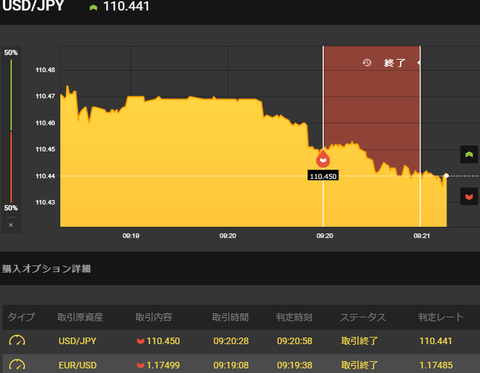Click the 取引終了 status in USD/JPY row

[x=359, y=341]
